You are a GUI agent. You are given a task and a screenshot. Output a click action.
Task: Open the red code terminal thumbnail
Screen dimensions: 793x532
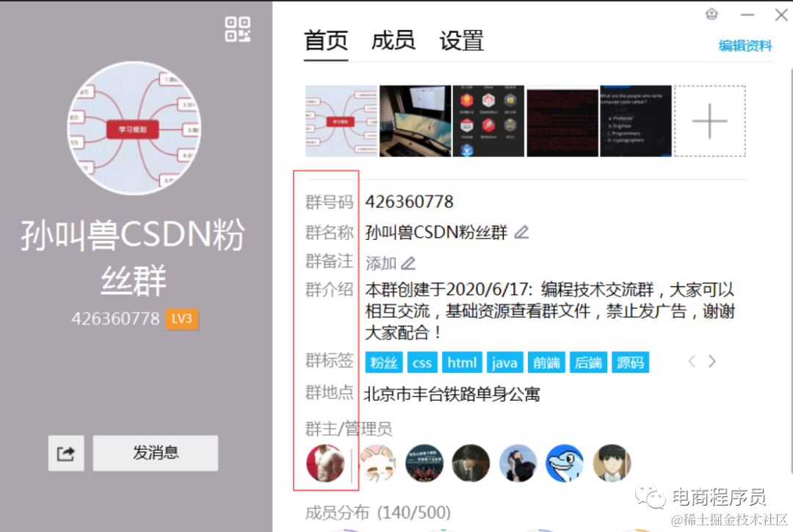[562, 121]
